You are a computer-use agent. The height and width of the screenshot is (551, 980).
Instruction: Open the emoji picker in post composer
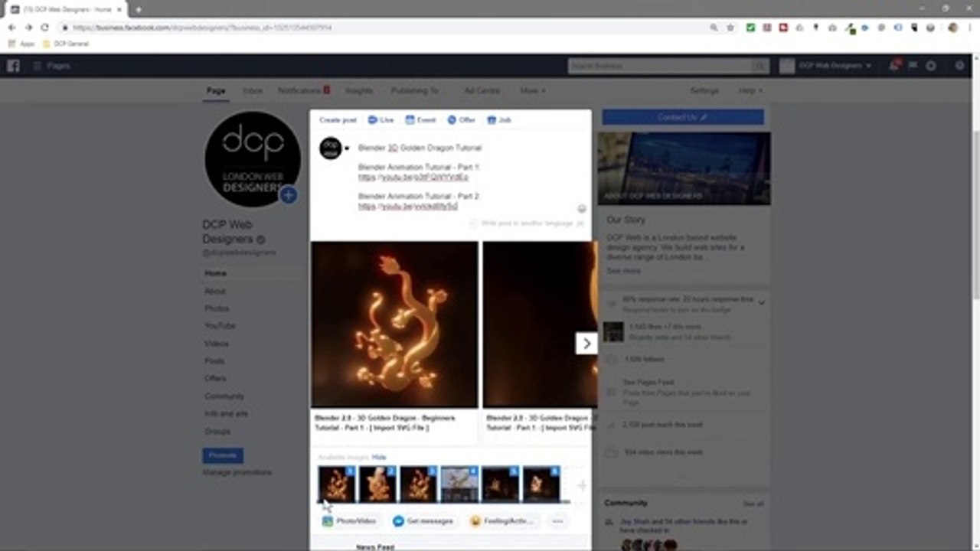coord(582,209)
